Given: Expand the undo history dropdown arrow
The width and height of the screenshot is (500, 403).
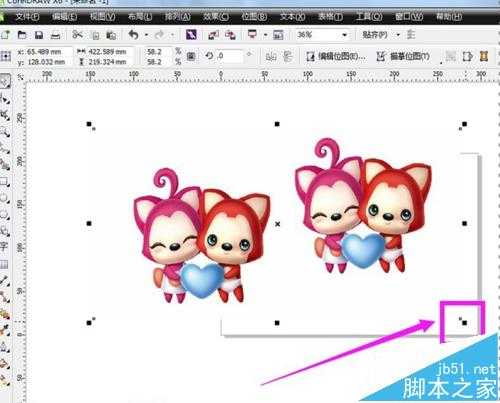Looking at the screenshot, I should (146, 35).
